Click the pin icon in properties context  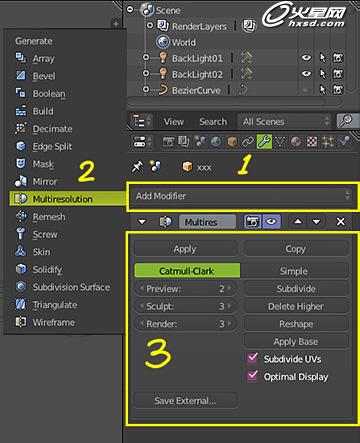tap(137, 166)
